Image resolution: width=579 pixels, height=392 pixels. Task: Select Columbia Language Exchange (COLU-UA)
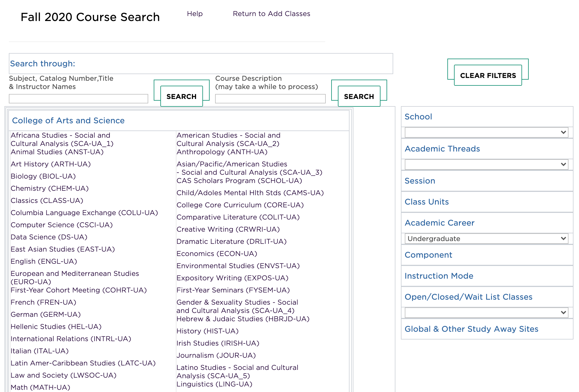84,213
